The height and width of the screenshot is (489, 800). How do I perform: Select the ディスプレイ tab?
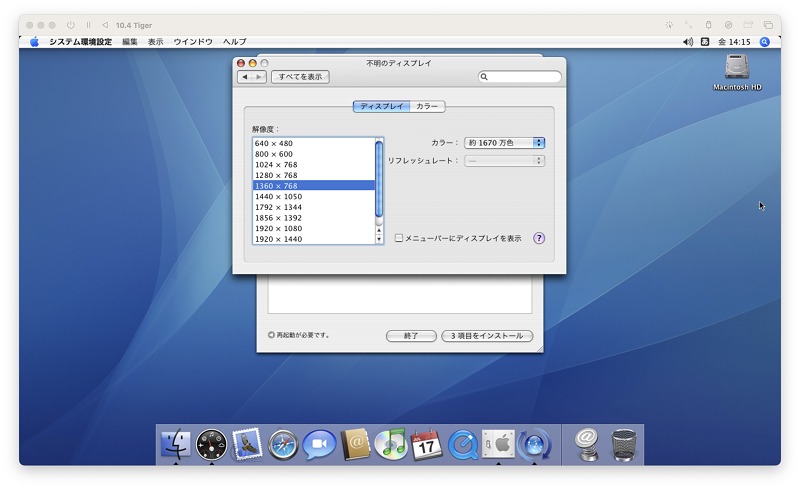pyautogui.click(x=382, y=106)
